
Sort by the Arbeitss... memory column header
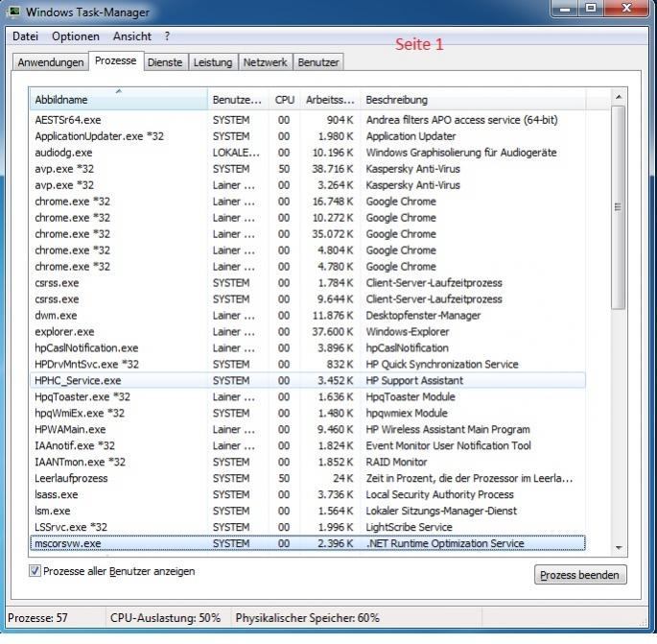pos(330,100)
